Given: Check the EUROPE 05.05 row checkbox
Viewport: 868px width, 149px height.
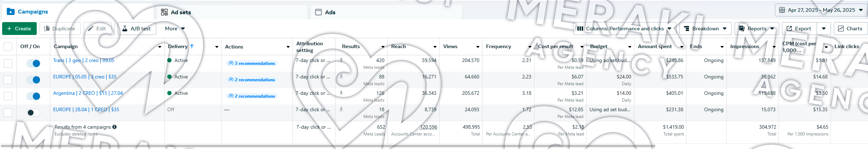Looking at the screenshot, I should click(8, 80).
